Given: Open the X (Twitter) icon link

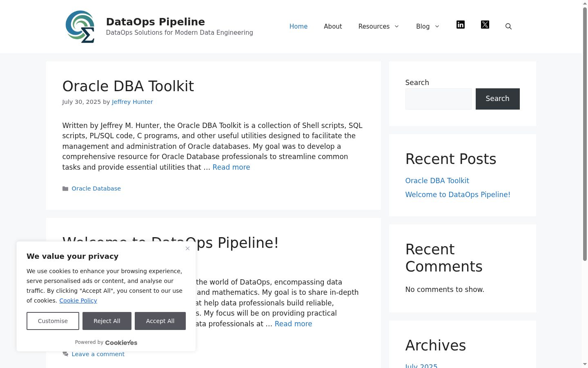Looking at the screenshot, I should (485, 25).
